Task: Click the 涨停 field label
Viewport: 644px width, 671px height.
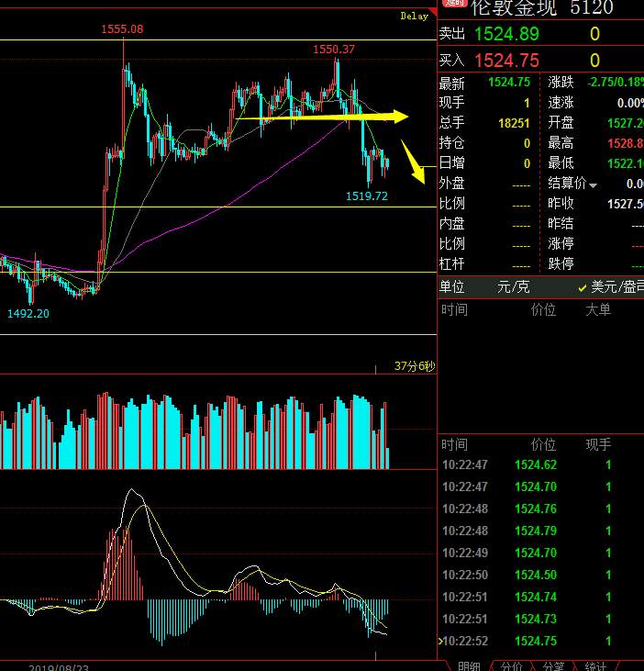Action: 561,243
